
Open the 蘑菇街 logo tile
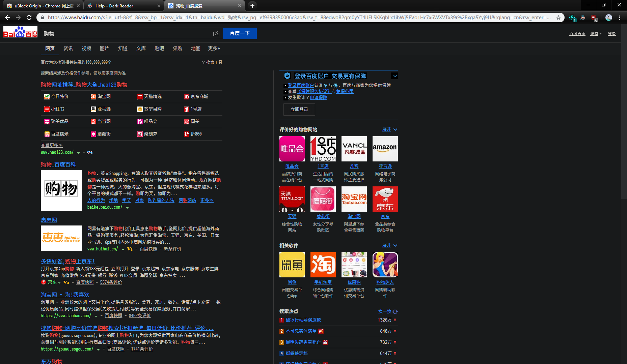(323, 199)
